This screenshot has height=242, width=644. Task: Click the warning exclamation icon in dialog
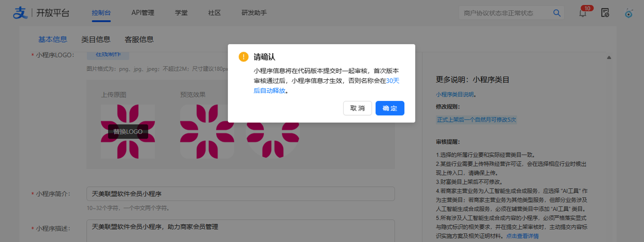[243, 57]
